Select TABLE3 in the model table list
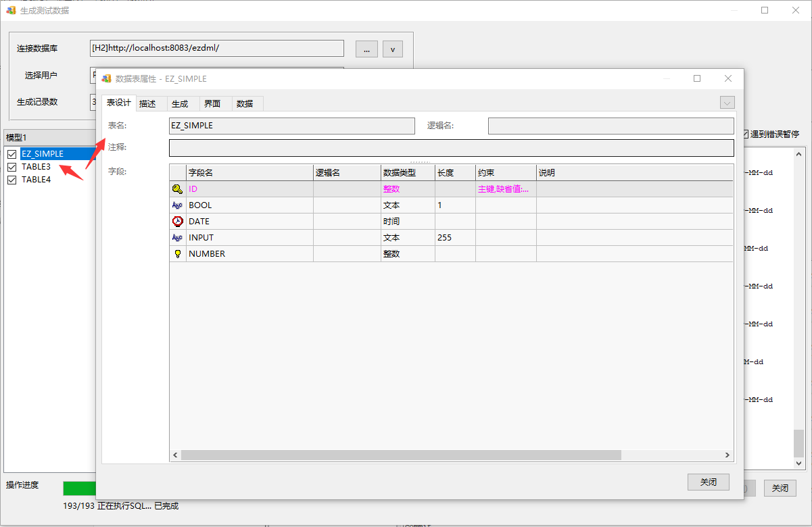The image size is (812, 527). (x=36, y=167)
